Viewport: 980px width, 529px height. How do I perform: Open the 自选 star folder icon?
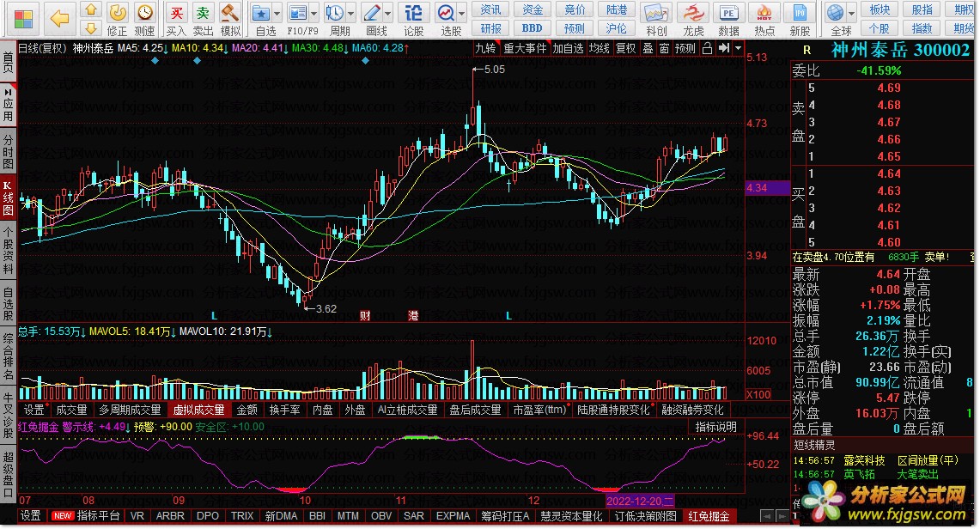pyautogui.click(x=260, y=13)
